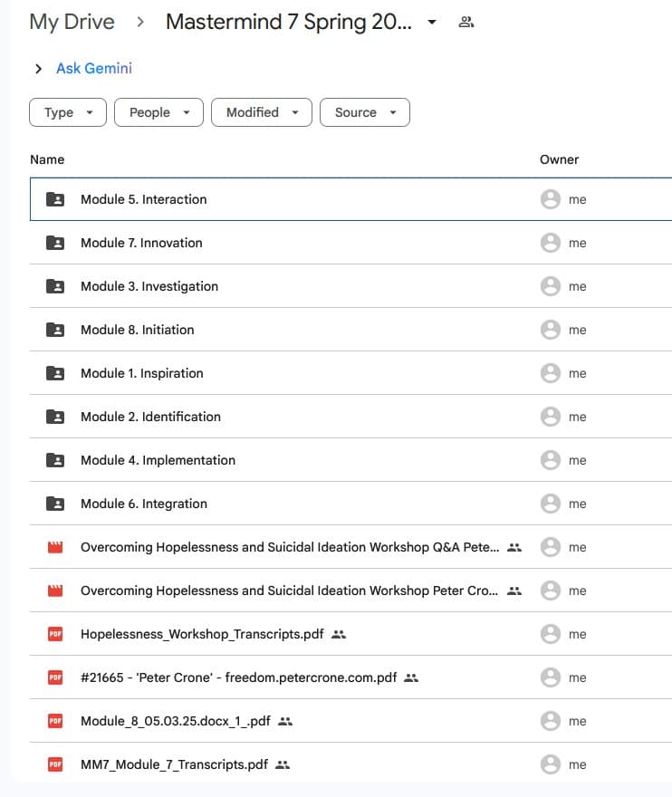Open Mastermind 7 Spring folder dropdown arrow
This screenshot has height=797, width=672.
pyautogui.click(x=432, y=23)
